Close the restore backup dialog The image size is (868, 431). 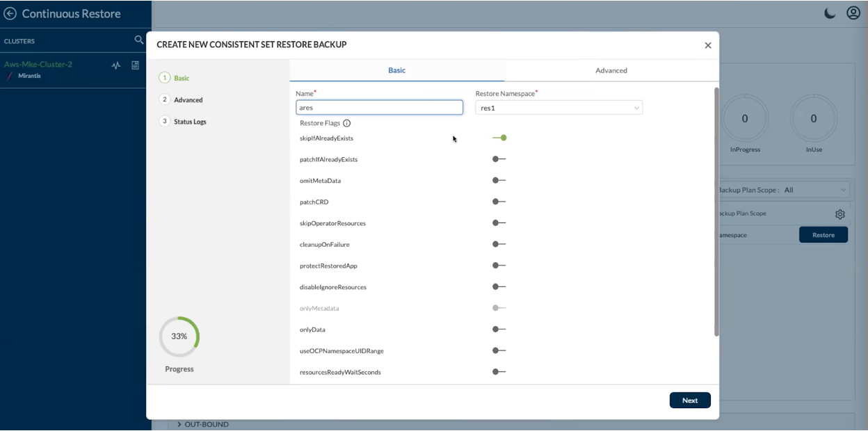[708, 45]
